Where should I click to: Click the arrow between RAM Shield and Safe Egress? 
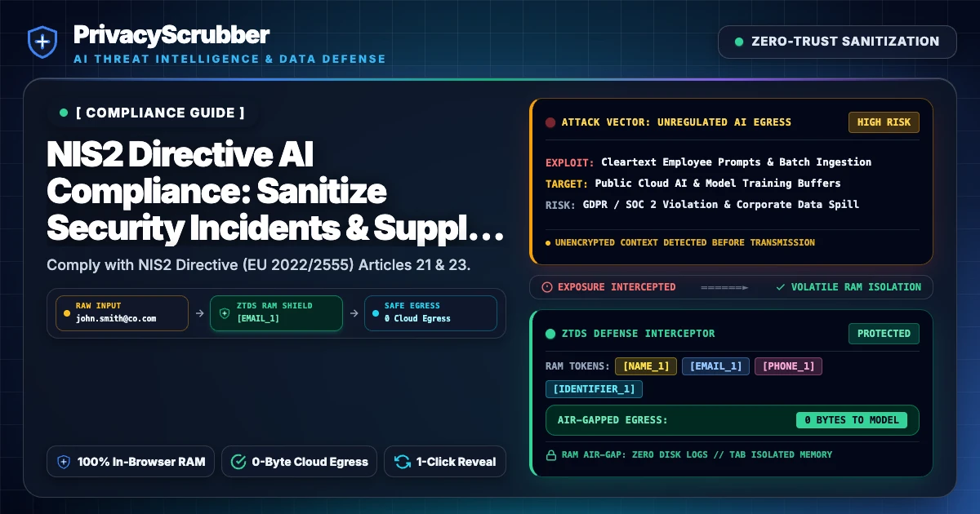tap(354, 312)
